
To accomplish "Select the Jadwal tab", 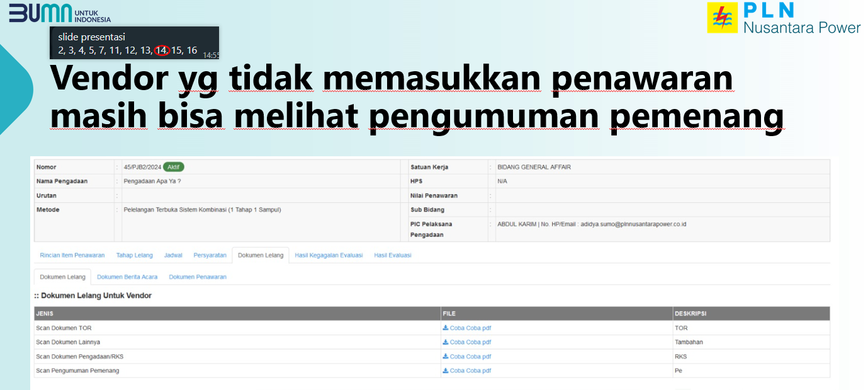I will 173,255.
